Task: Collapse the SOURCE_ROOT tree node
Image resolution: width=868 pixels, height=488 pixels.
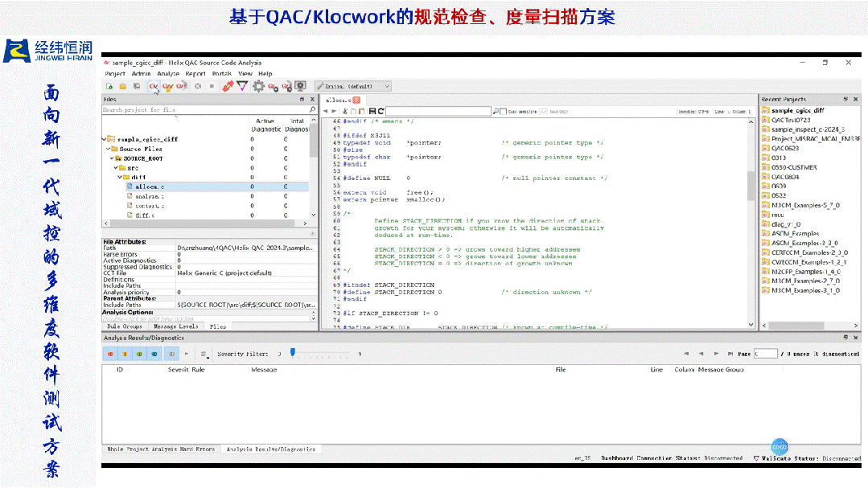Action: click(x=112, y=158)
